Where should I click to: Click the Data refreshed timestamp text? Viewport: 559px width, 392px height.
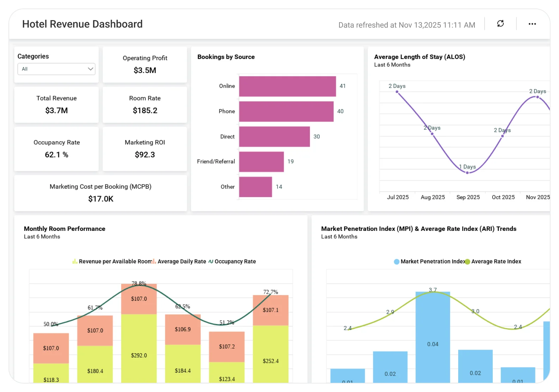(407, 25)
